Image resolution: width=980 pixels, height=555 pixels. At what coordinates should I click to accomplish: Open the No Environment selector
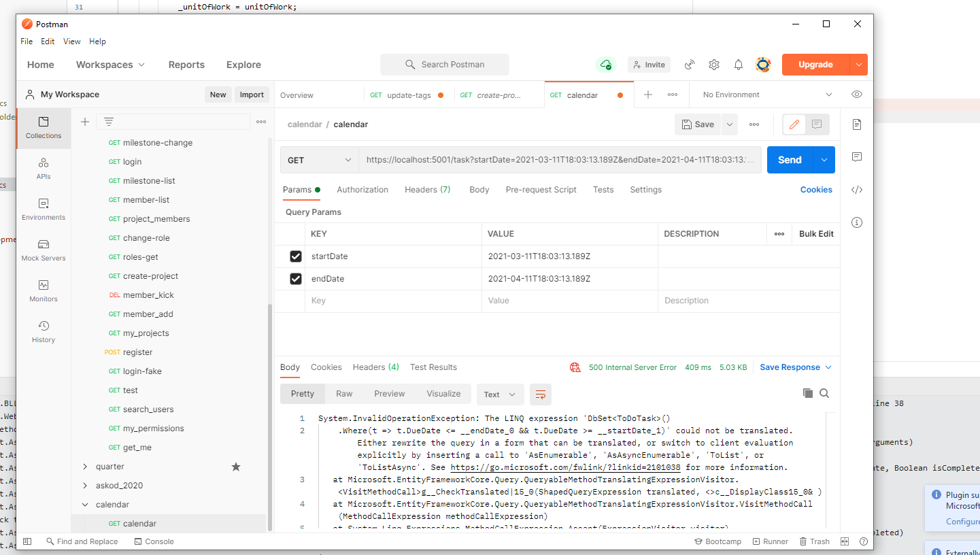[x=768, y=95]
